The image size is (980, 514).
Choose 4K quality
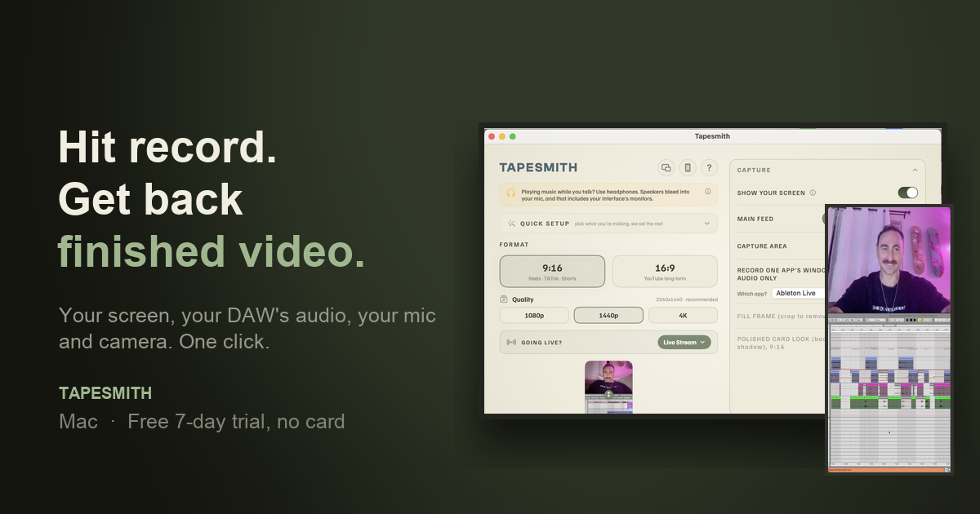point(683,315)
